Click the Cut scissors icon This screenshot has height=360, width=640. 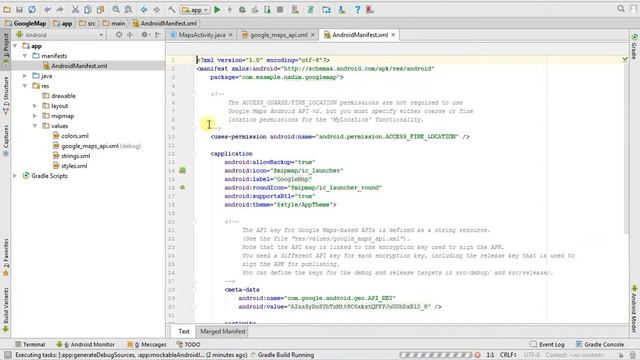(76, 9)
